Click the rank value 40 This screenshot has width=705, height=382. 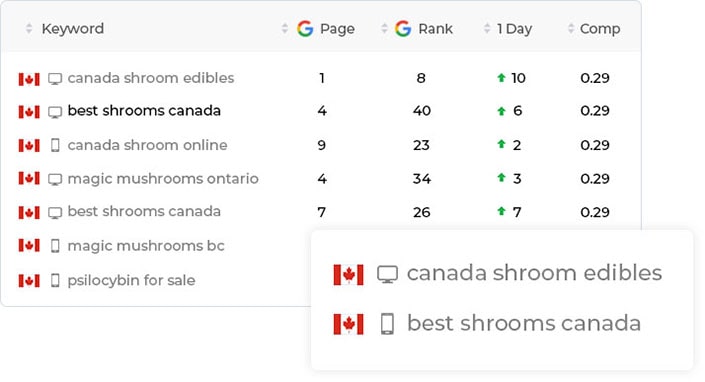[x=422, y=111]
